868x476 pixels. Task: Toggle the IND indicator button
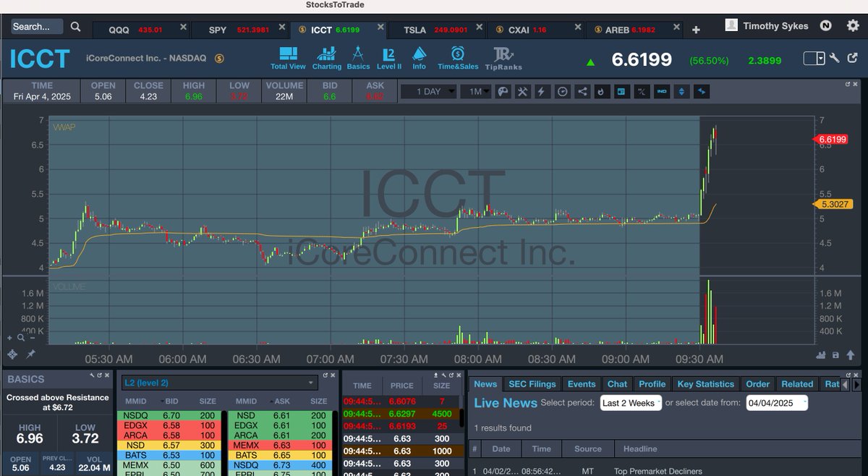[x=661, y=91]
